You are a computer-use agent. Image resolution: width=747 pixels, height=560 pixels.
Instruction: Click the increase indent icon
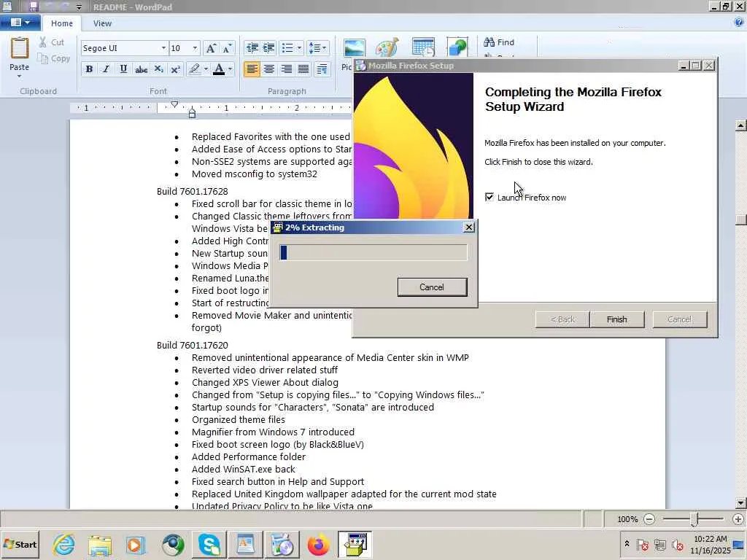coord(268,48)
